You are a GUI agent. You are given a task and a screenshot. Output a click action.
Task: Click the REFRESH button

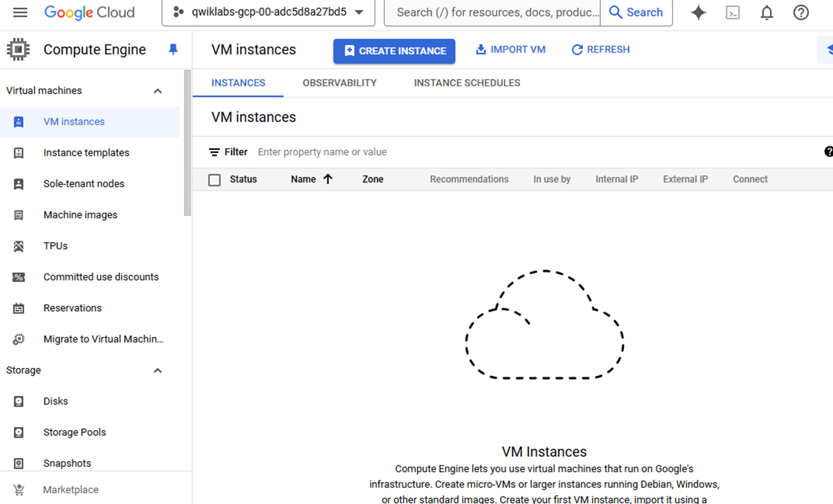click(600, 50)
